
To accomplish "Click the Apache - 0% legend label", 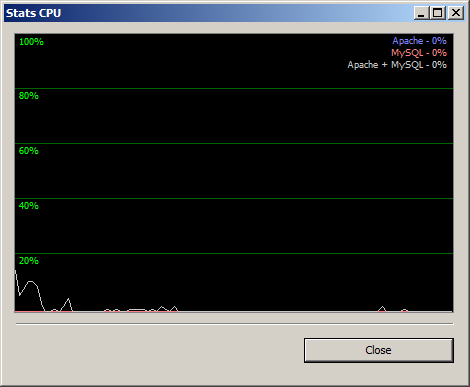I will point(419,41).
